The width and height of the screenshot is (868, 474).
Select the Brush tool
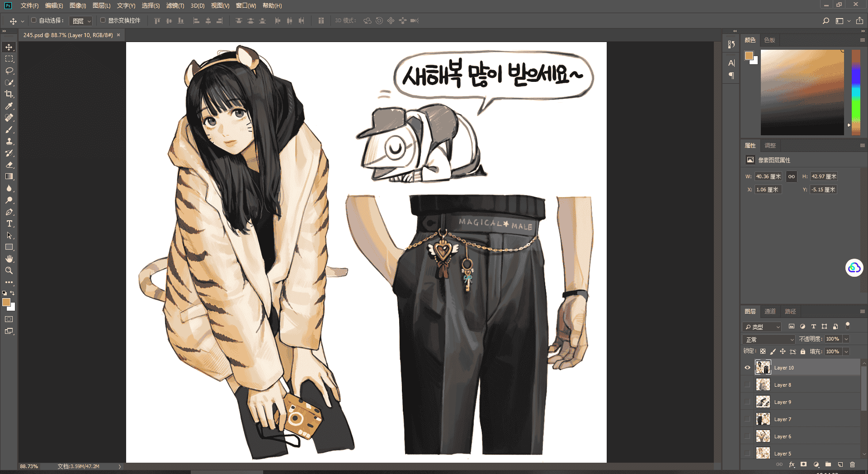point(9,129)
